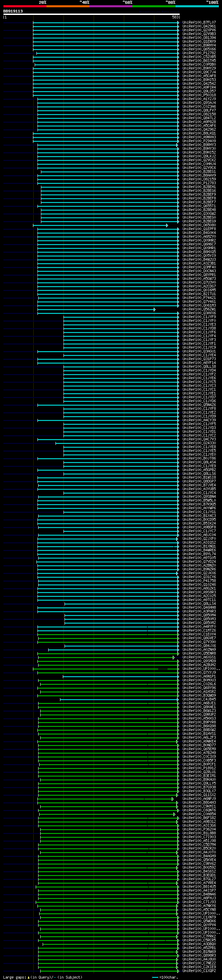Select UniRef100_A6XGS1 label
This screenshot has height=980, width=222.
[199, 657]
